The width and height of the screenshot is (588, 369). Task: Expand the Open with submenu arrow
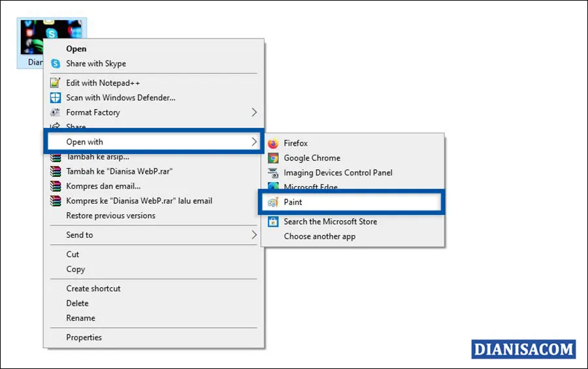pos(254,142)
